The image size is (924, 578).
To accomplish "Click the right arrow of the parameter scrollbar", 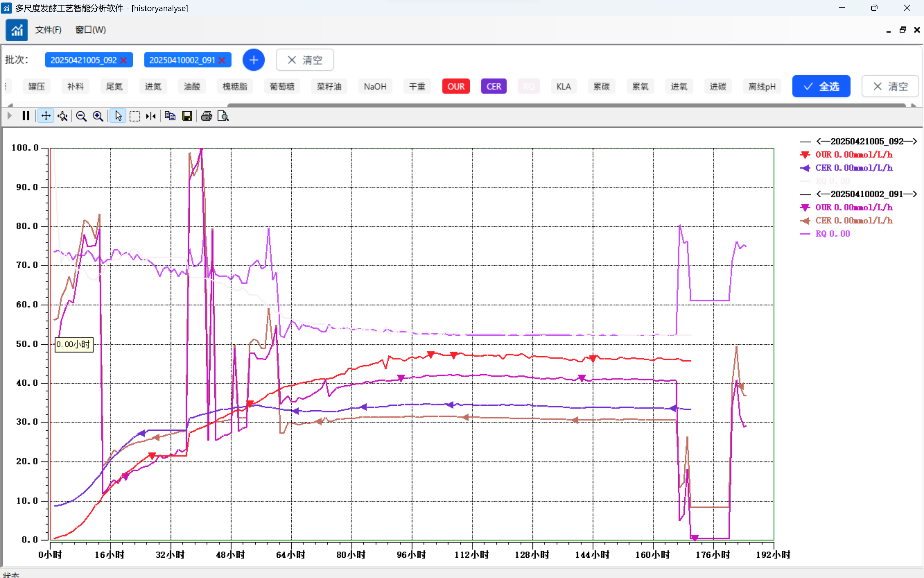I will [x=914, y=105].
